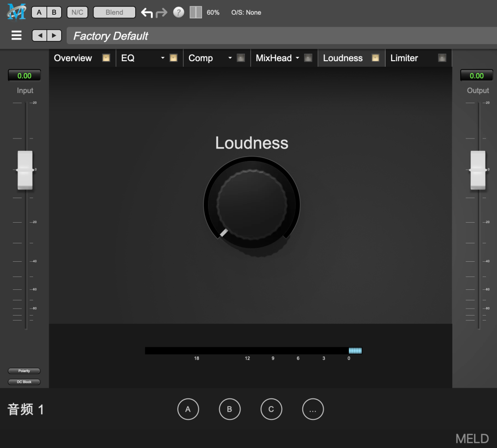Toggle the N/C button
Image resolution: width=497 pixels, height=448 pixels.
pos(77,12)
